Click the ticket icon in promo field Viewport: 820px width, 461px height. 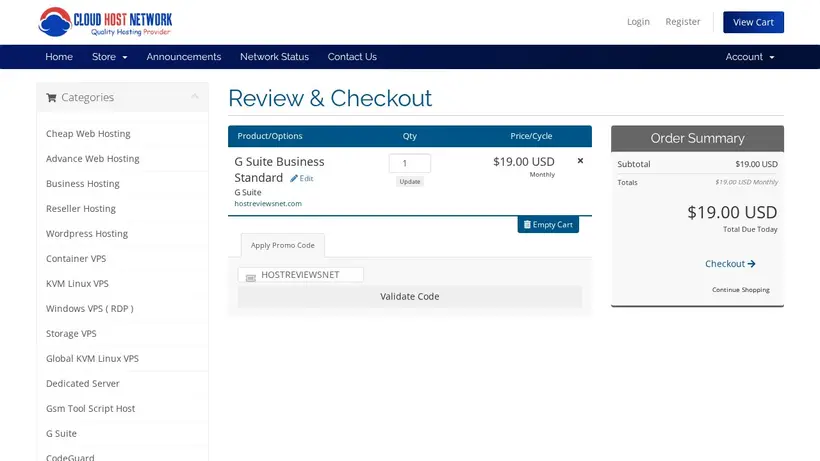coord(250,278)
